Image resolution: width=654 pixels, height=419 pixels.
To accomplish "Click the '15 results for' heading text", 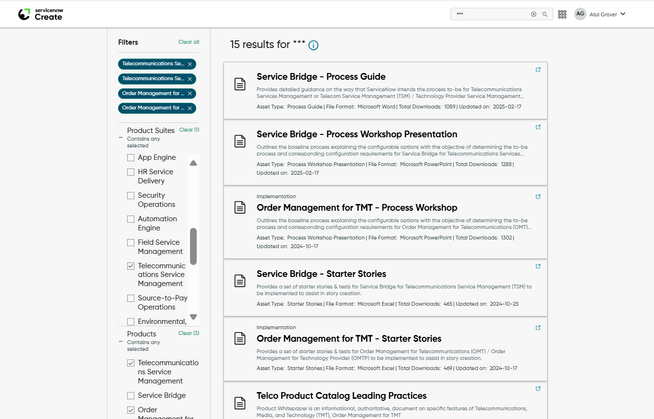I will (x=260, y=44).
